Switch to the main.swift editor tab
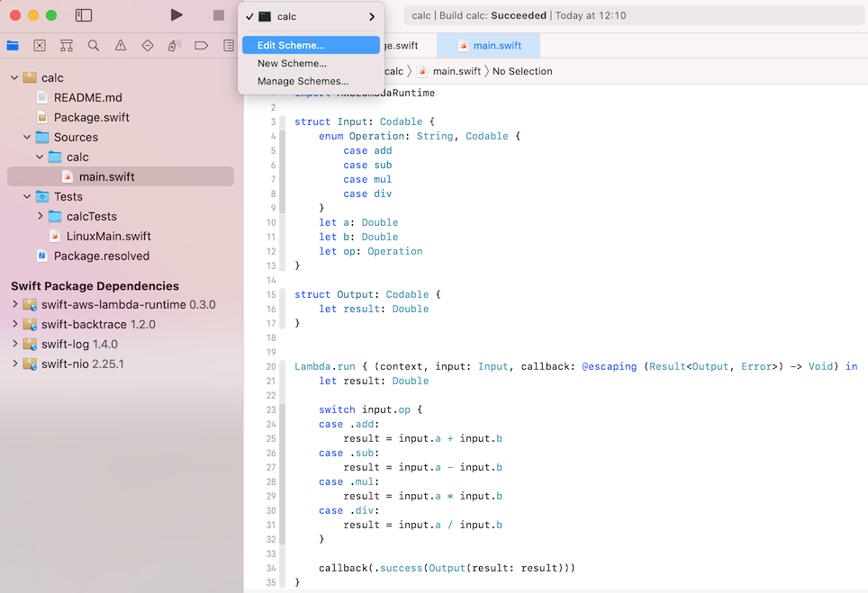868x593 pixels. click(x=489, y=45)
